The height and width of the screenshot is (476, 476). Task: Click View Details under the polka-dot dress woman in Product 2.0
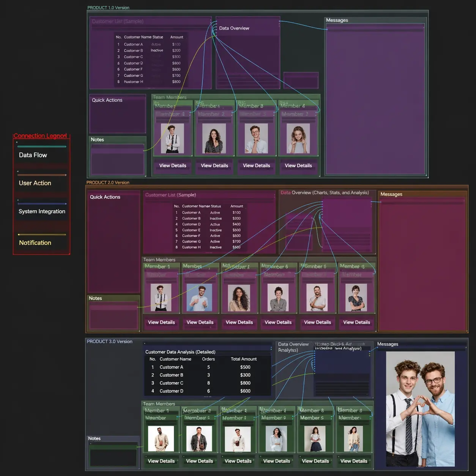[357, 322]
